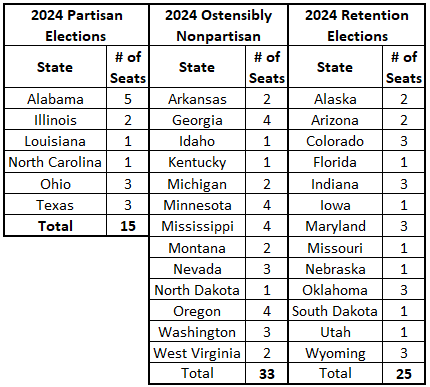The image size is (430, 387).
Task: Select the South Dakota cell
Action: 335,311
